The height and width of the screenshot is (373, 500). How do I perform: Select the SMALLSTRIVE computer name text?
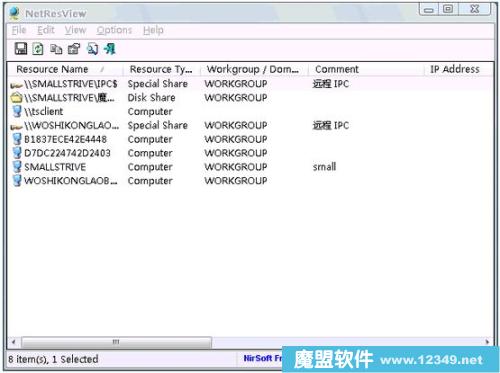click(55, 167)
